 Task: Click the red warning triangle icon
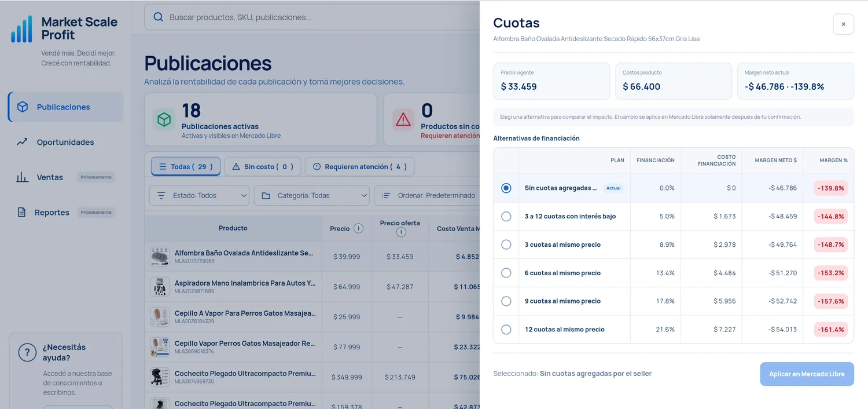[403, 119]
